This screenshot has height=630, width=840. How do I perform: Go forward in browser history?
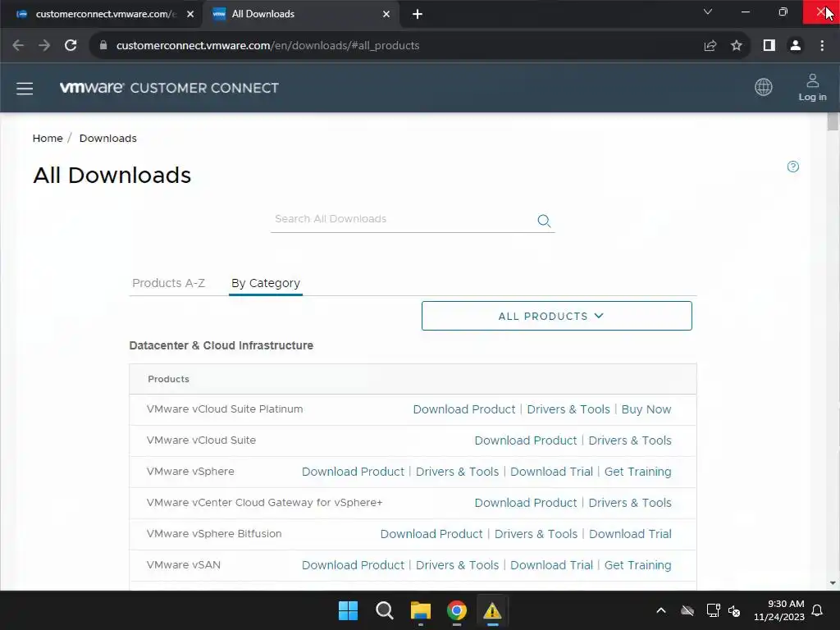44,46
